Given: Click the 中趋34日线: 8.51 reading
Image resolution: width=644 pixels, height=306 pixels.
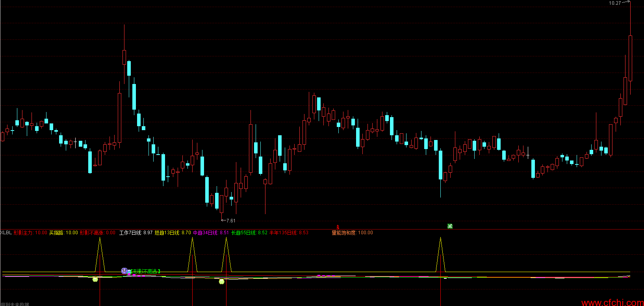Looking at the screenshot, I should point(211,233).
